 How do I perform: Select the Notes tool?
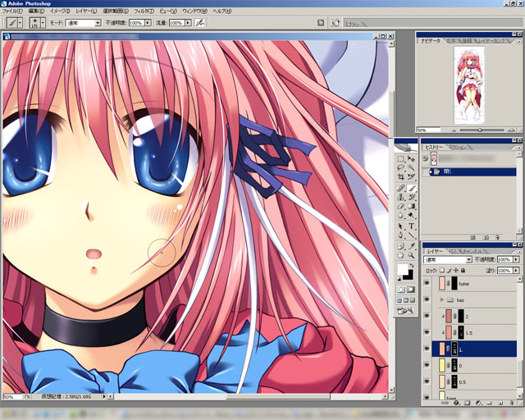[400, 247]
